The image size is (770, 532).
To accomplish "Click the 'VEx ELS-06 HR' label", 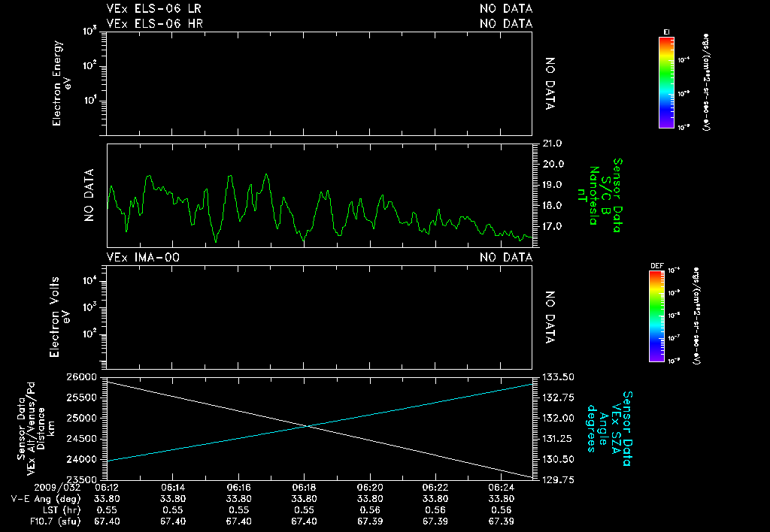I will pos(154,23).
